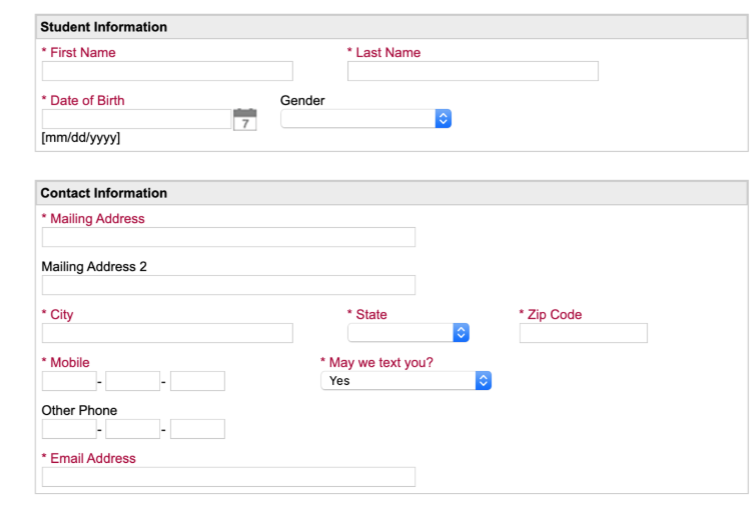Click the Other Phone label
The image size is (756, 510).
[79, 410]
